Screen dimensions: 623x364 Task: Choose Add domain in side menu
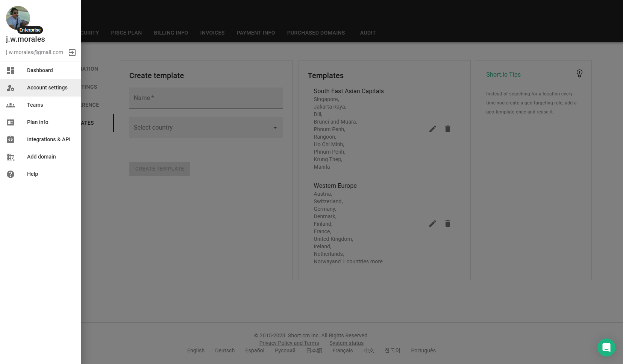[41, 157]
